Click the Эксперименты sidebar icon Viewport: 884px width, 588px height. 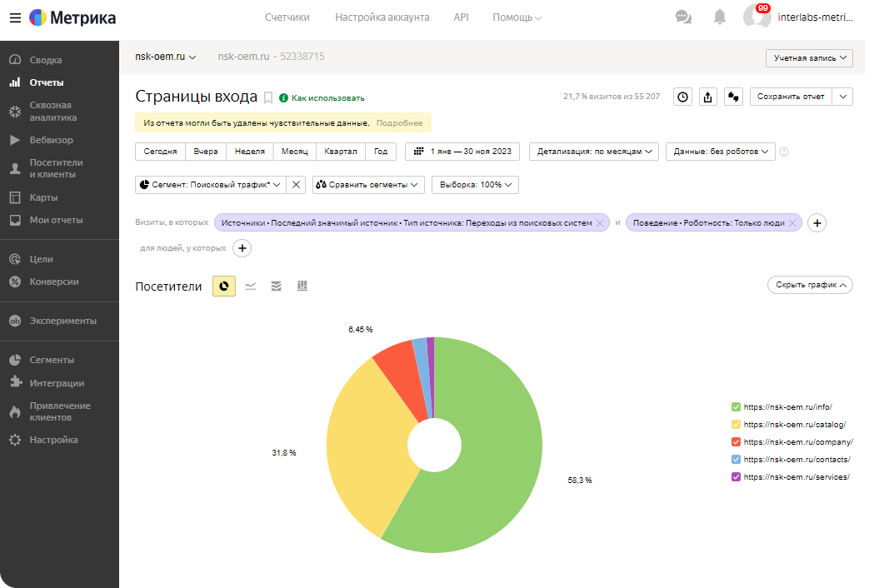(15, 321)
